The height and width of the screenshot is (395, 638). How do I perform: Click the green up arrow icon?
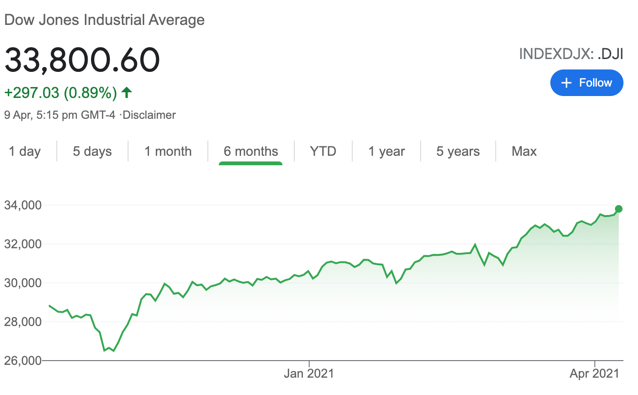127,93
